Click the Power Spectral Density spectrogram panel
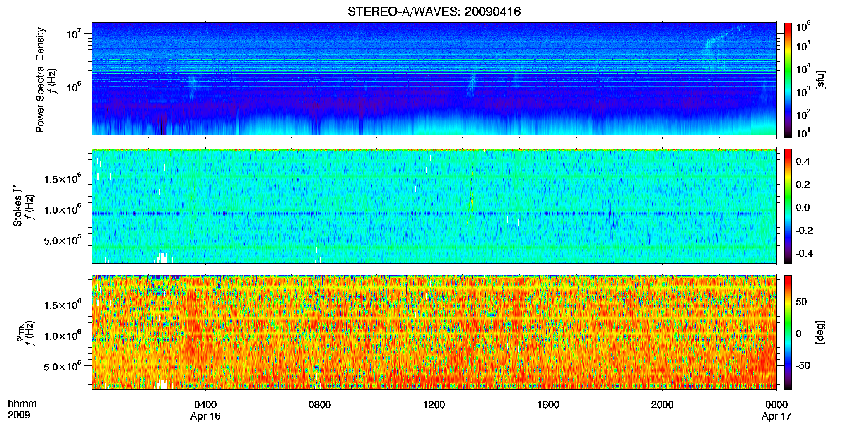 click(x=434, y=79)
